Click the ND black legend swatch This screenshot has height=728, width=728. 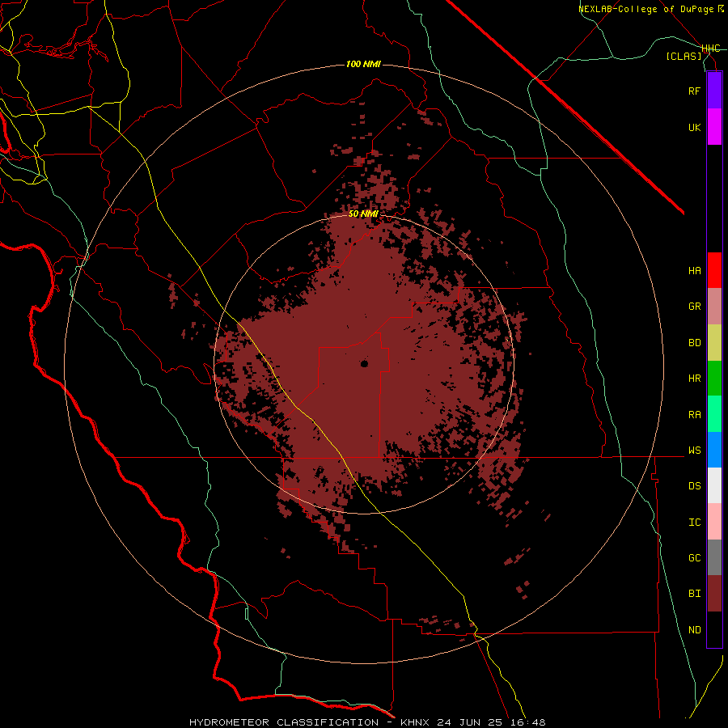pyautogui.click(x=714, y=629)
